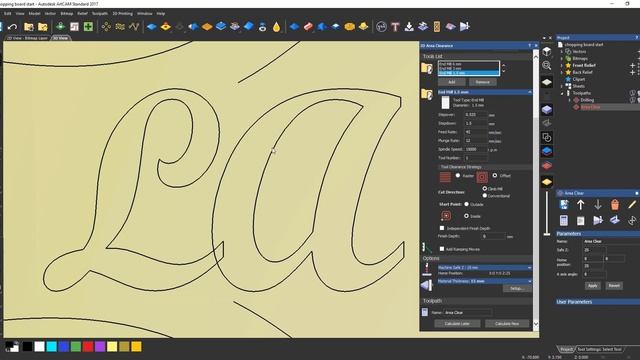This screenshot has height=360, width=640.
Task: Click the orange hexagon toolbar icon
Action: tap(349, 27)
